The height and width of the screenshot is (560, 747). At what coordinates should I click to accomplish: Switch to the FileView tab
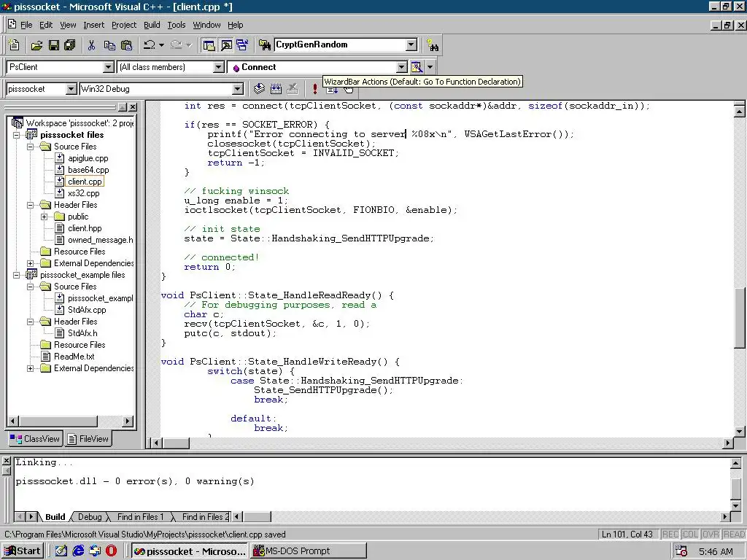(x=88, y=438)
